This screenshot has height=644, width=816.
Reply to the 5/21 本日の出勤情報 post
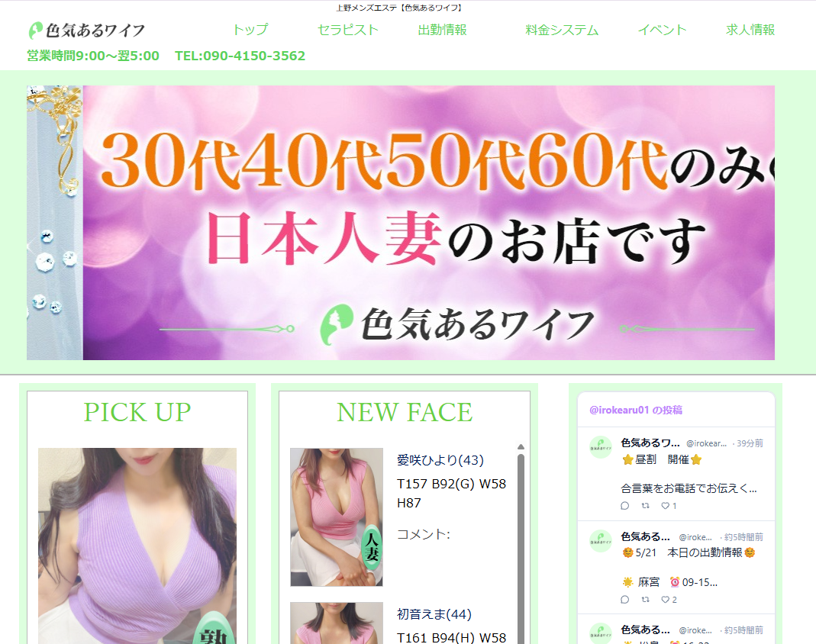pos(625,599)
